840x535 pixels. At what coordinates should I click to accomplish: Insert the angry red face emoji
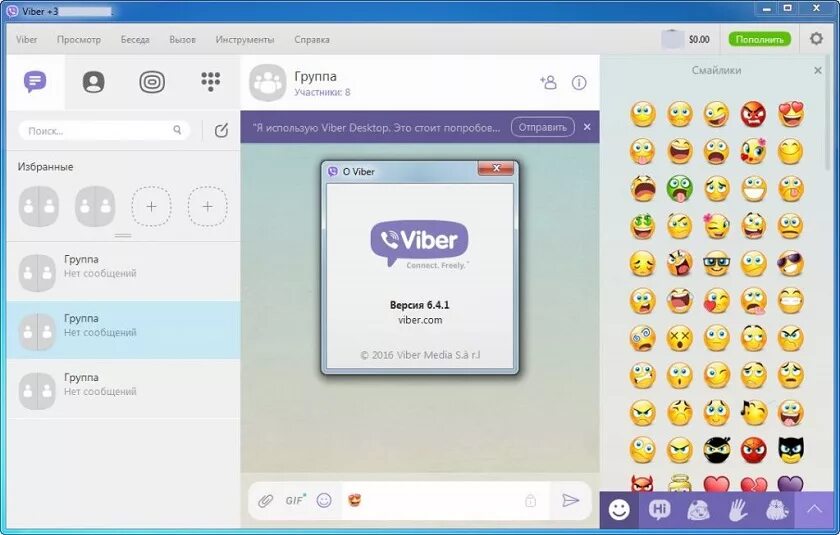point(754,114)
